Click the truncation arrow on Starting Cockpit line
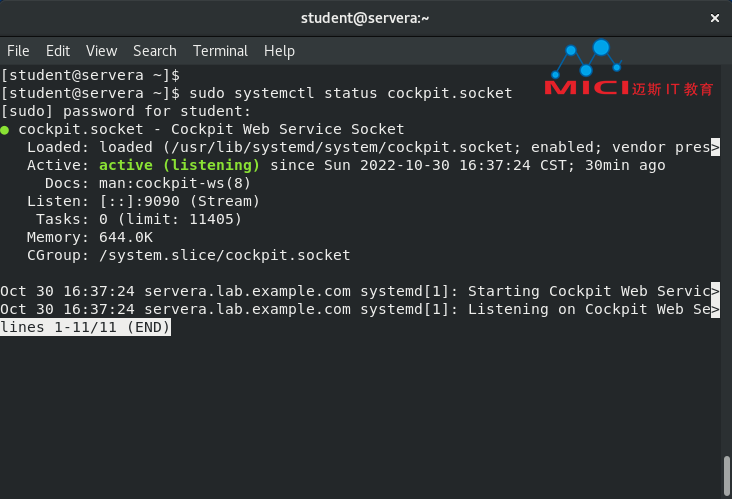 [715, 291]
